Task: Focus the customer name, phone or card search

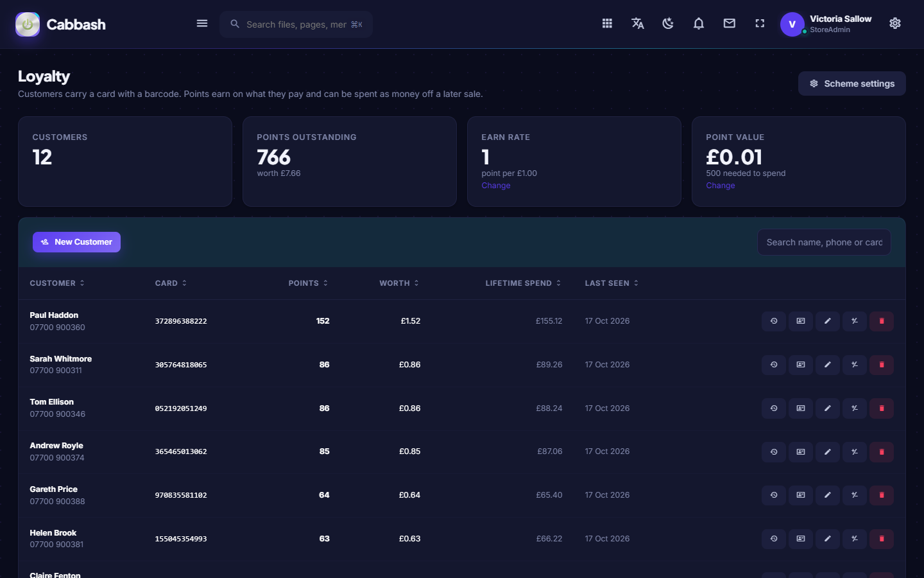Action: (x=824, y=242)
